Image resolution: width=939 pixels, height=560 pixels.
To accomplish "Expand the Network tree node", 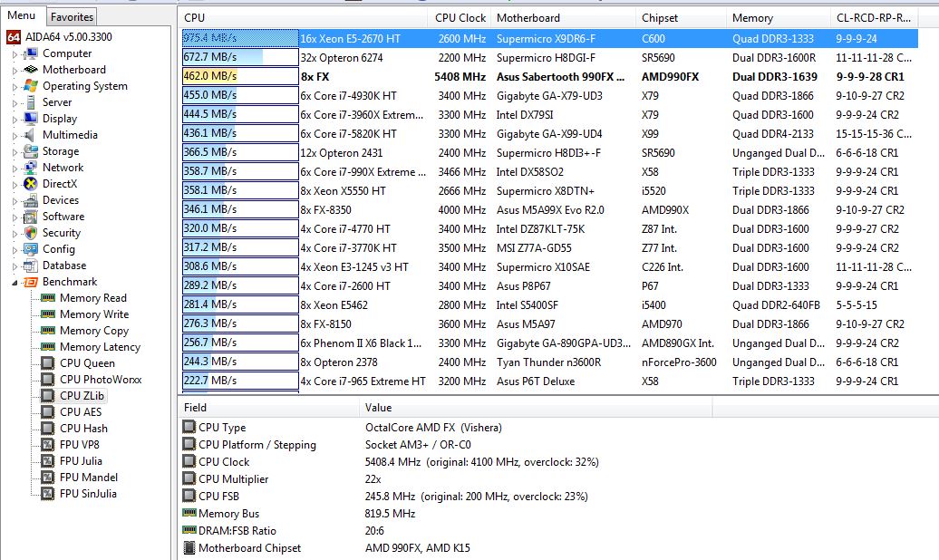I will click(x=15, y=169).
